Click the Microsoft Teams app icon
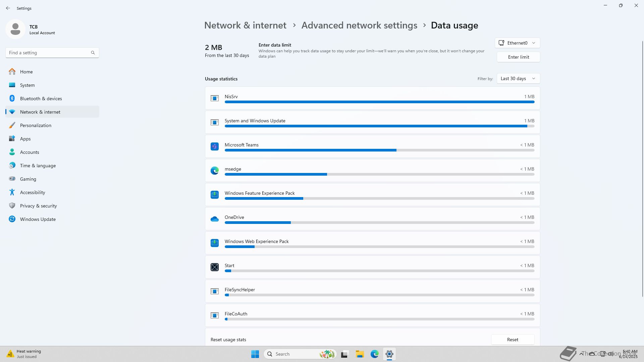 click(x=214, y=146)
